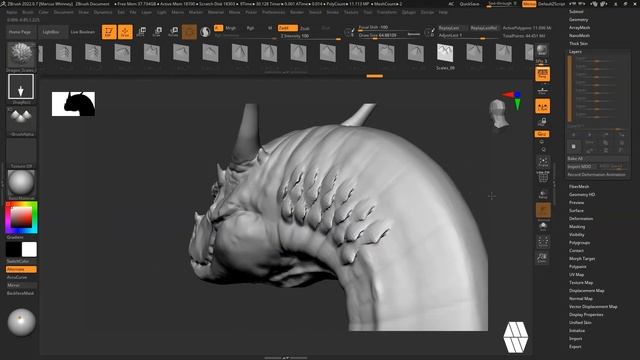Toggle BackfaceMask option

tap(20, 293)
